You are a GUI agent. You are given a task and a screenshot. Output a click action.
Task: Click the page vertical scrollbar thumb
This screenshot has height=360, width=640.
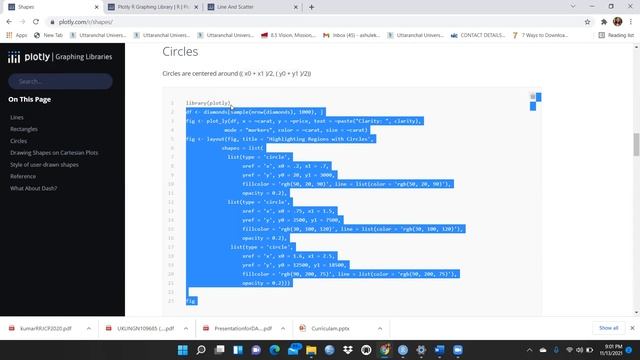click(x=636, y=144)
